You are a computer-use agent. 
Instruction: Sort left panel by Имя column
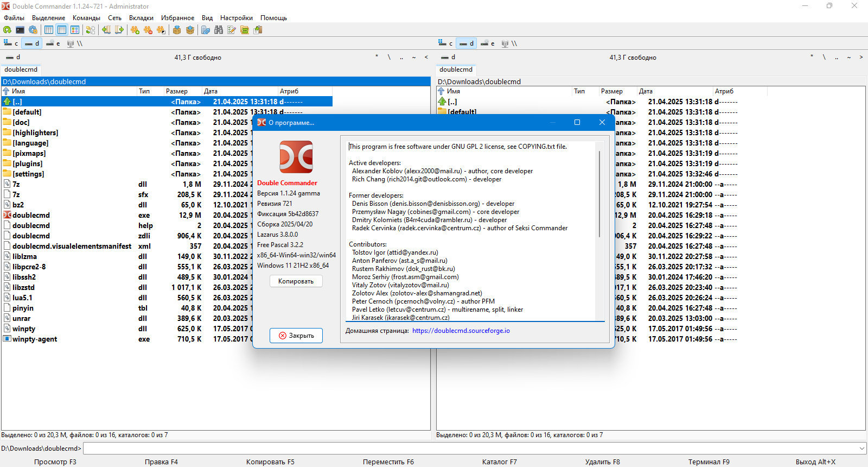[69, 91]
